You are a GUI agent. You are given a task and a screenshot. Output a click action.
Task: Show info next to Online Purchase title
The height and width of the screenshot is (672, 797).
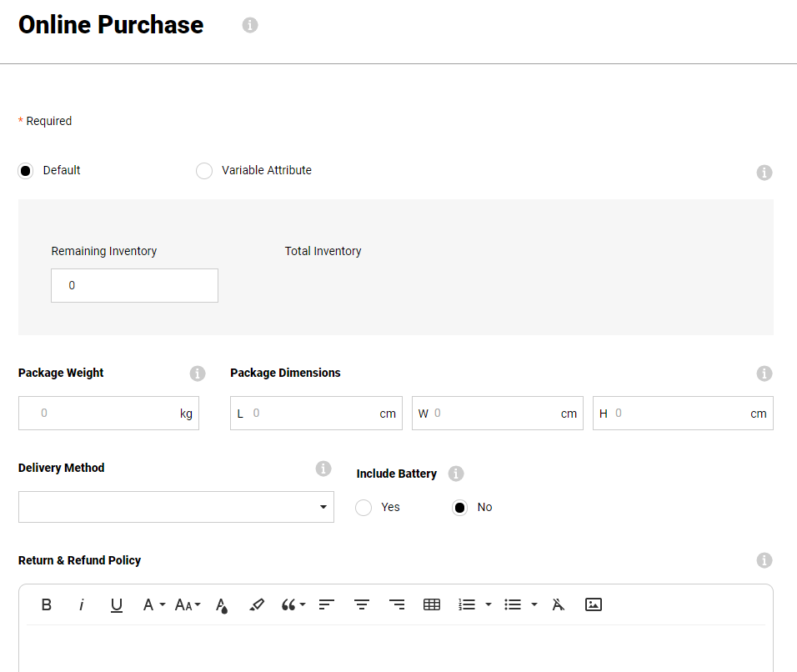pyautogui.click(x=250, y=25)
